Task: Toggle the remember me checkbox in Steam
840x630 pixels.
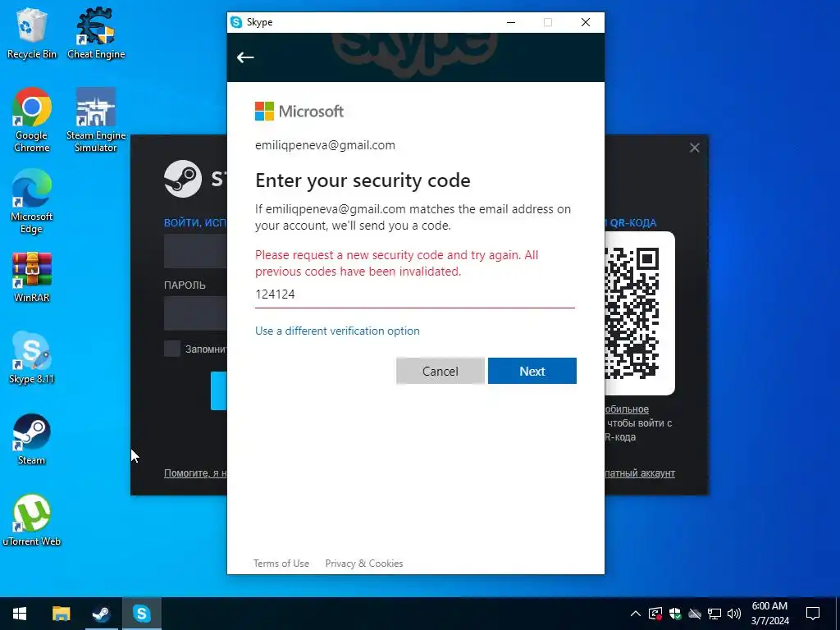Action: [x=172, y=349]
